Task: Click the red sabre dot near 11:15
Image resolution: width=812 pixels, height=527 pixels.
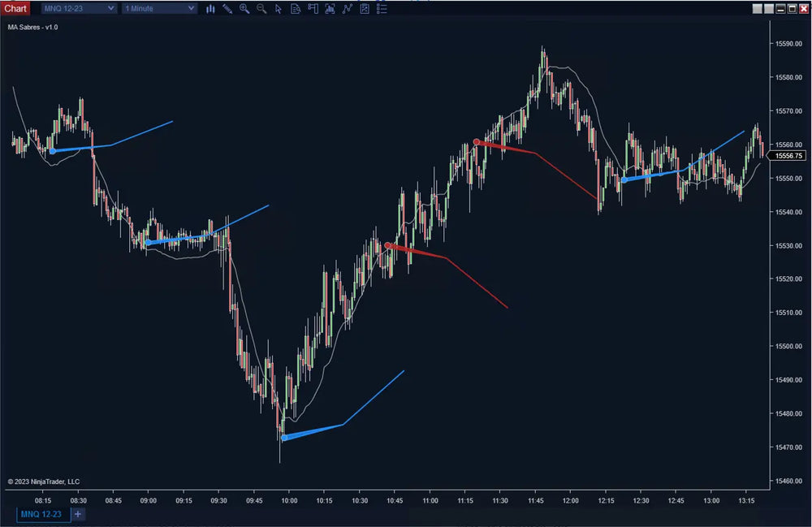Action: pyautogui.click(x=477, y=142)
